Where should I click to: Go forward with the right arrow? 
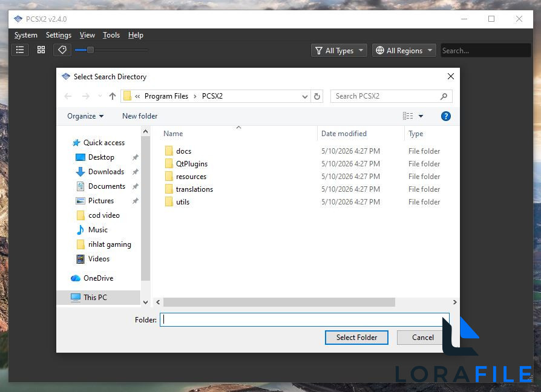(85, 96)
